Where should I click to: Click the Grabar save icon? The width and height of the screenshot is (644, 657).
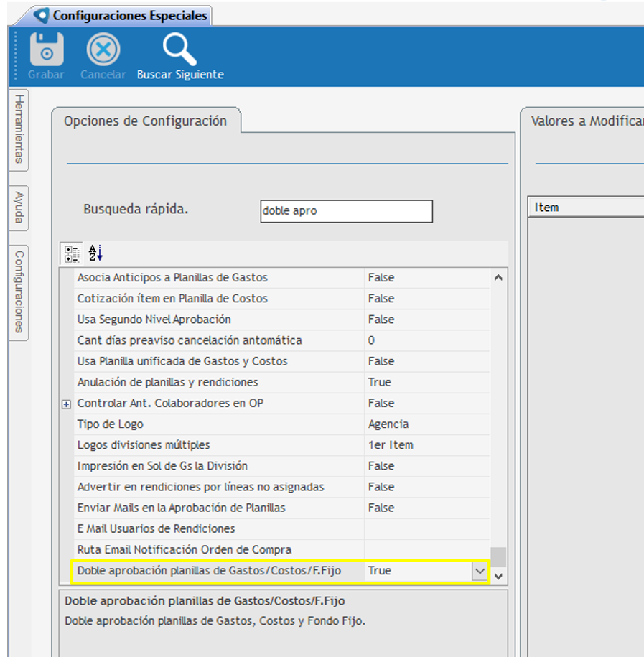[x=46, y=50]
